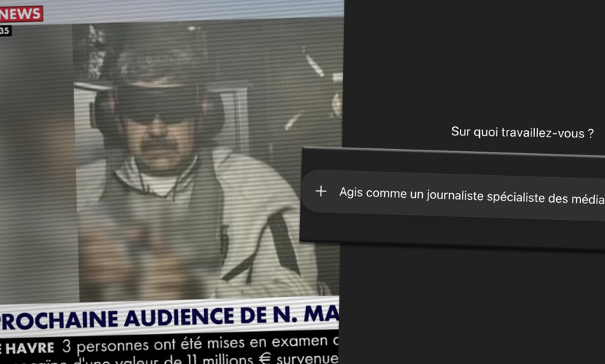Image resolution: width=605 pixels, height=364 pixels.
Task: Click the black clock box showing 35
Action: tap(5, 31)
